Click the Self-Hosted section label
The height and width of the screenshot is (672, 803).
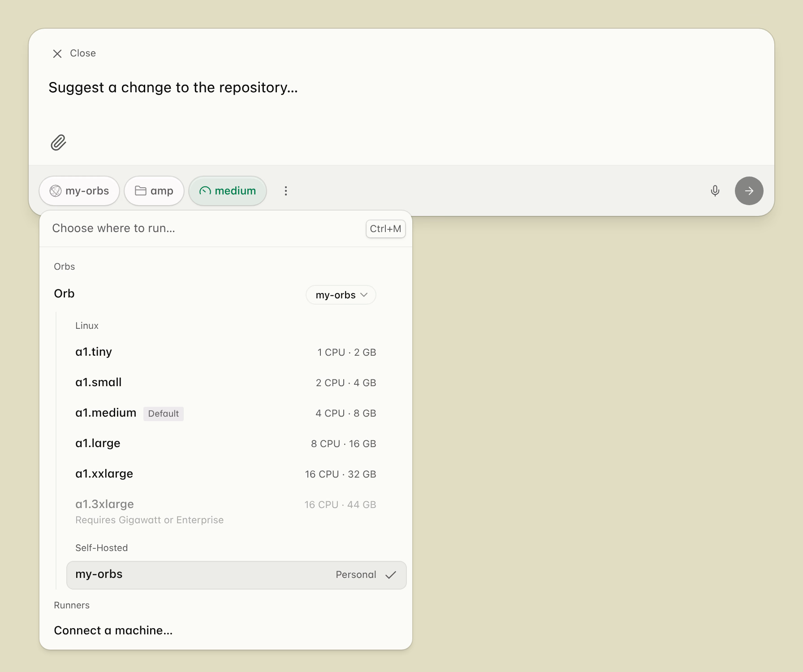(102, 548)
